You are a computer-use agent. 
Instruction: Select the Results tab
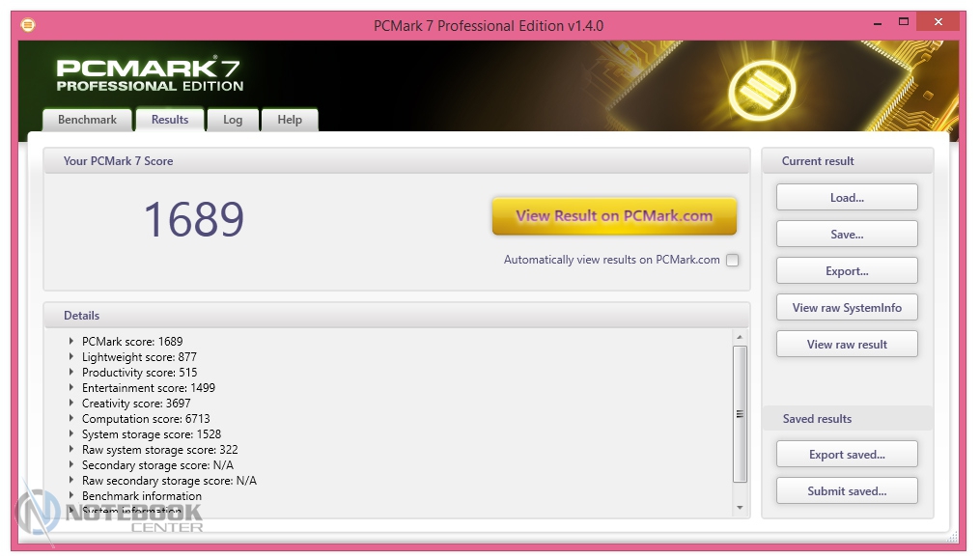tap(170, 120)
